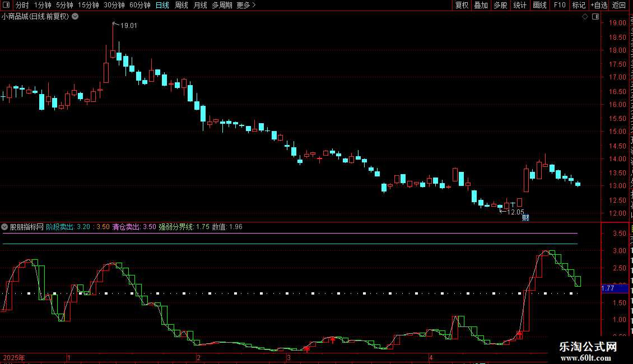This screenshot has height=364, width=633.
Task: Toggle the side panel icon near price axis
Action: click(595, 17)
